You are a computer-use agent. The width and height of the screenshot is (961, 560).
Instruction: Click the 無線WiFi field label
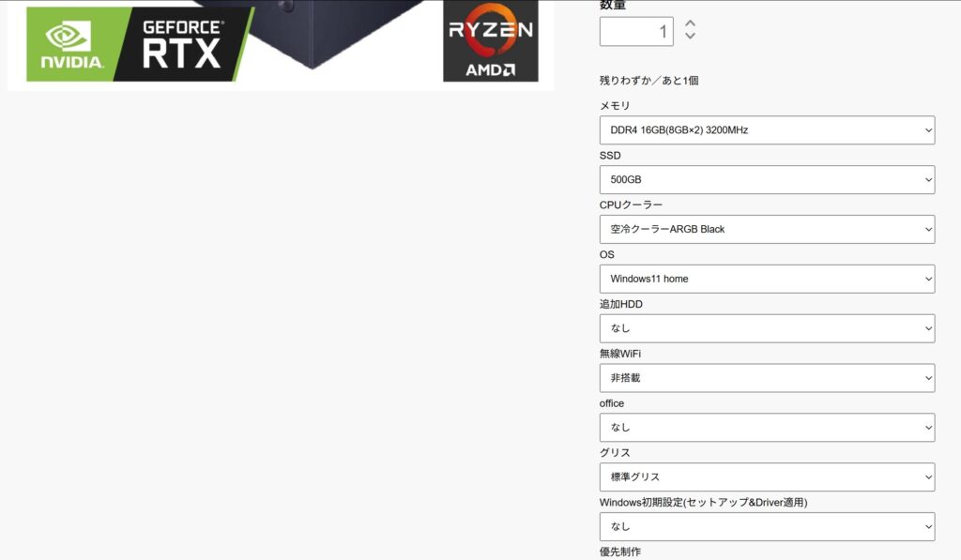point(620,354)
